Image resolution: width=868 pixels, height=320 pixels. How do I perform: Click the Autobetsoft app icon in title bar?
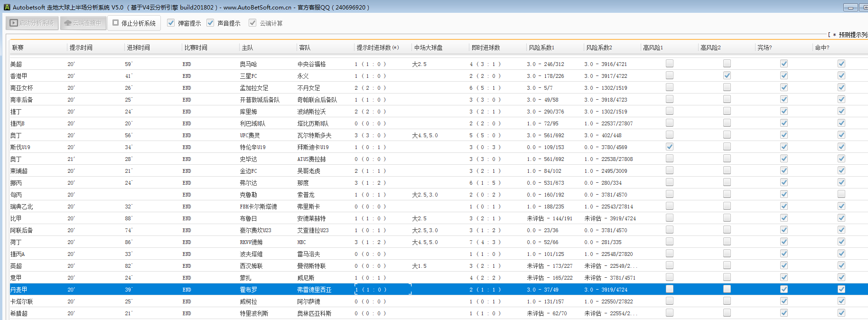coord(7,7)
